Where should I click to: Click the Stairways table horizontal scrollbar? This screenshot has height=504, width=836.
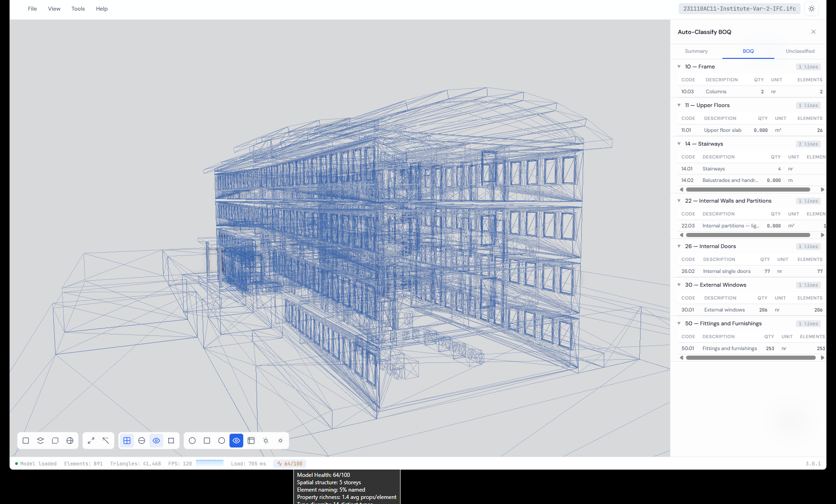pyautogui.click(x=748, y=189)
